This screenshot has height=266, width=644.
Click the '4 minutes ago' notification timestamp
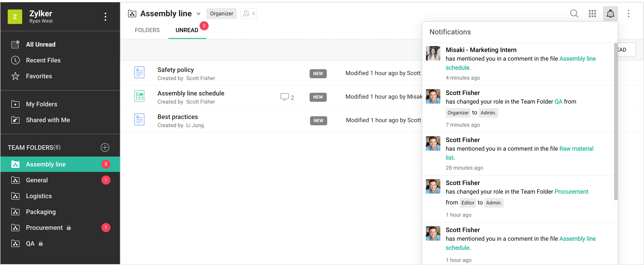point(463,78)
